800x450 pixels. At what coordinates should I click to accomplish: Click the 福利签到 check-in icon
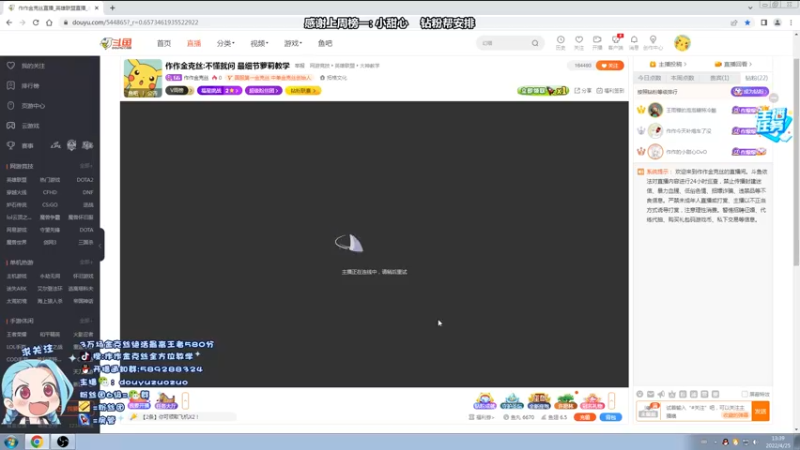coord(610,91)
